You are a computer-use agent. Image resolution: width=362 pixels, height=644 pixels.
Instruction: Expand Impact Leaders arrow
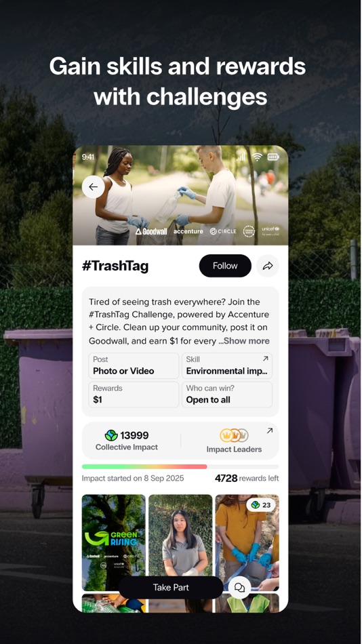point(270,431)
